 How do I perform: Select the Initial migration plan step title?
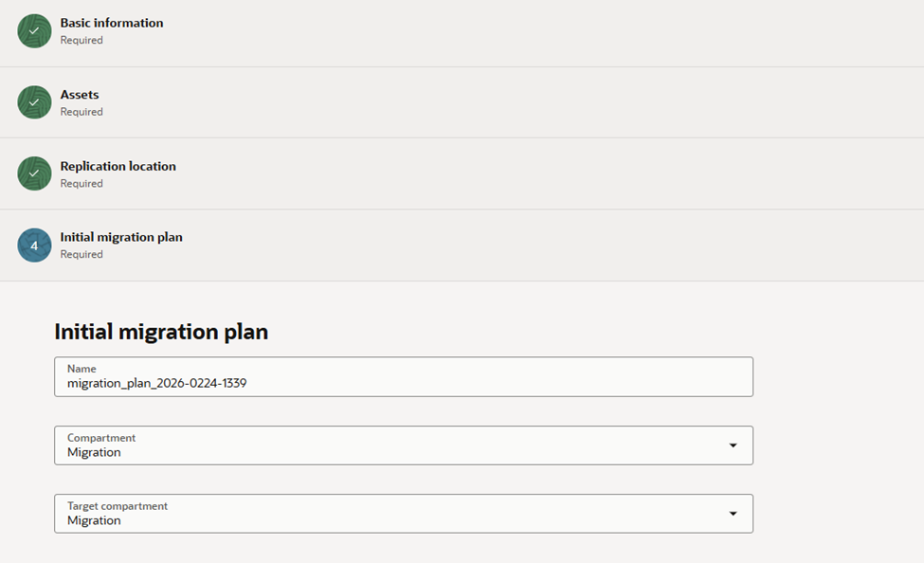coord(121,237)
